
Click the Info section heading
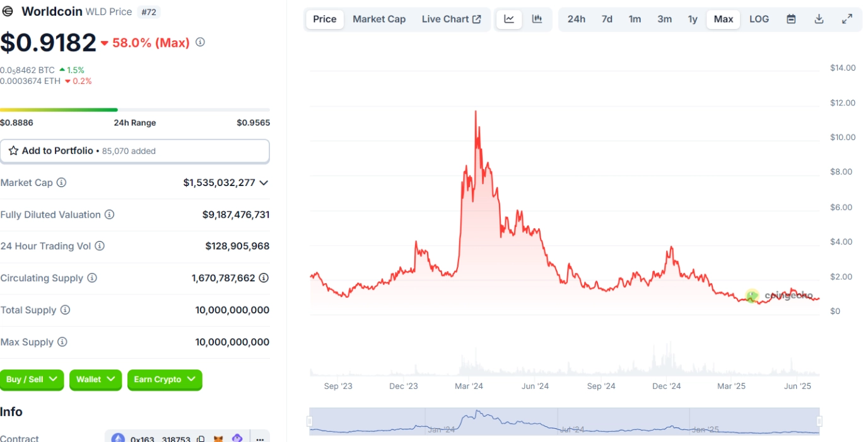click(11, 412)
